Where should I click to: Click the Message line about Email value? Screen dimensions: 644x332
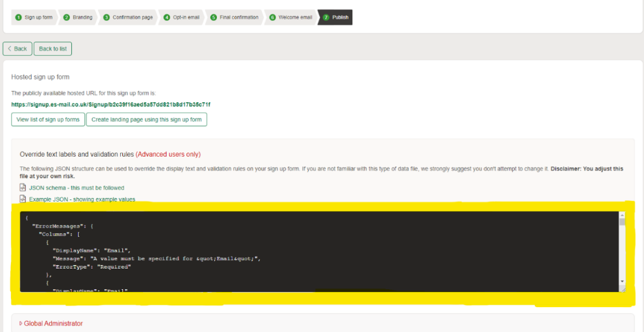156,259
